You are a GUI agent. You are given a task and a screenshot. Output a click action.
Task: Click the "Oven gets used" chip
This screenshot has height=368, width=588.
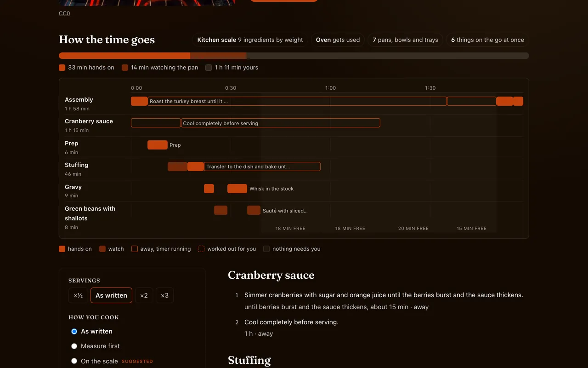pos(338,40)
